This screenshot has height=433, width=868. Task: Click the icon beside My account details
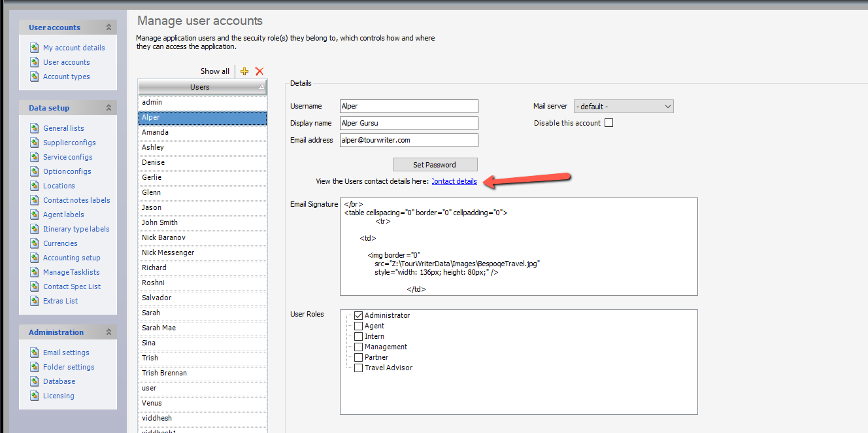click(35, 48)
